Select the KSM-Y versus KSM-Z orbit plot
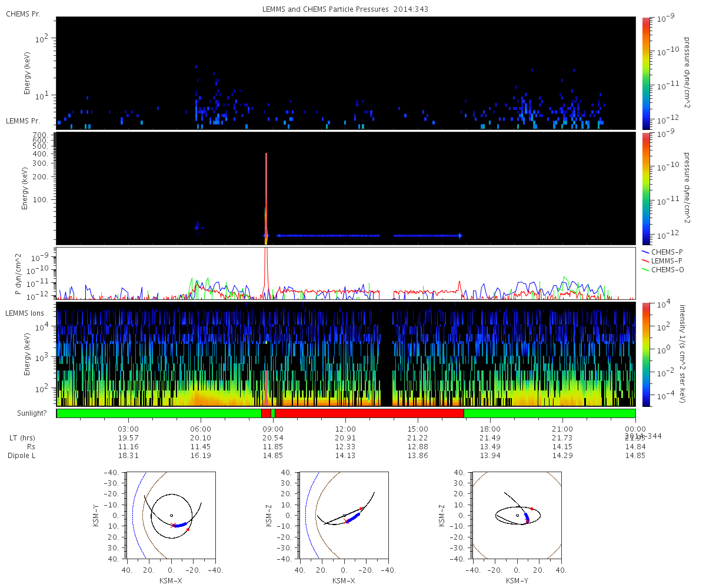 point(517,514)
